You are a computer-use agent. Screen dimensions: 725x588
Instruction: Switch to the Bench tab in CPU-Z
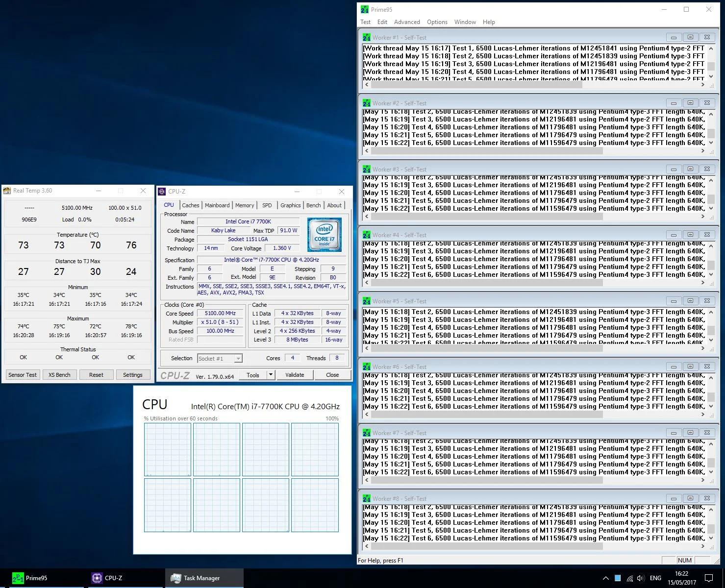[x=314, y=205]
